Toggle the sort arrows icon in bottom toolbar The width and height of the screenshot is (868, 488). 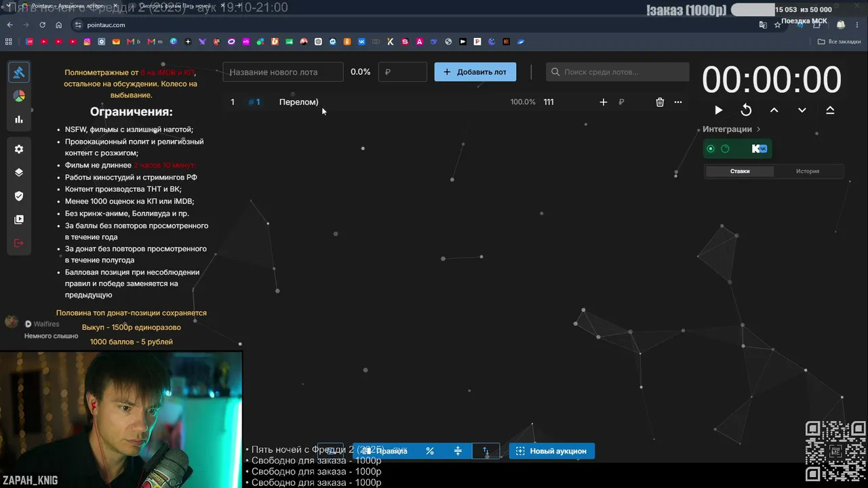click(486, 451)
